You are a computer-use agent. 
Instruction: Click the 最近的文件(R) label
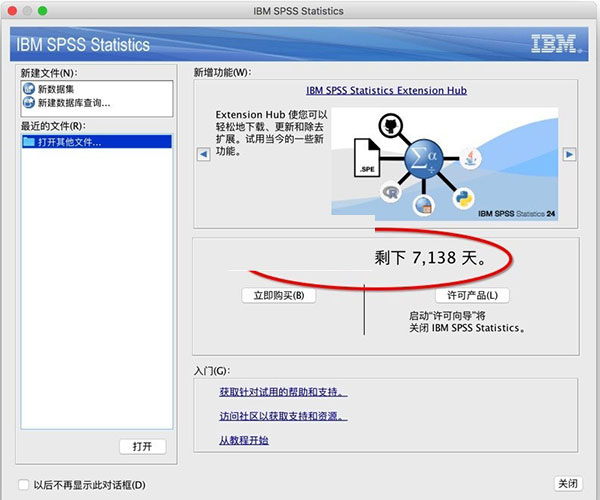pos(53,126)
